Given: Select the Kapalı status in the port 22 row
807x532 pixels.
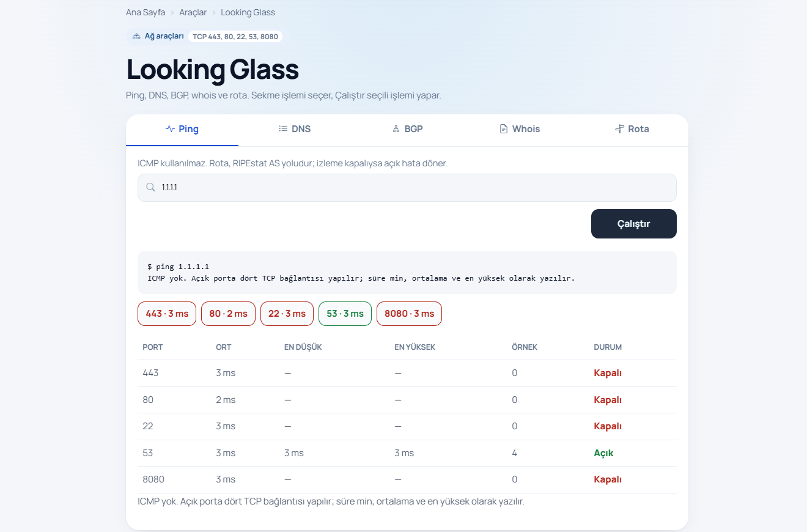Looking at the screenshot, I should 608,426.
